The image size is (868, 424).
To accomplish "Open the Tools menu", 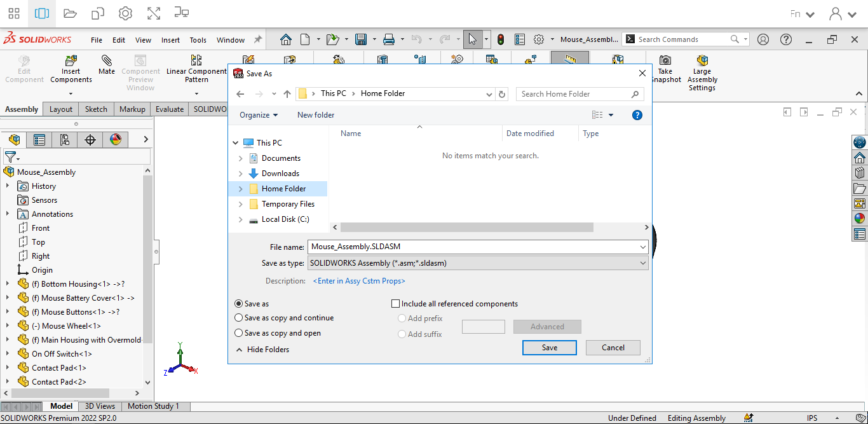I will point(198,39).
